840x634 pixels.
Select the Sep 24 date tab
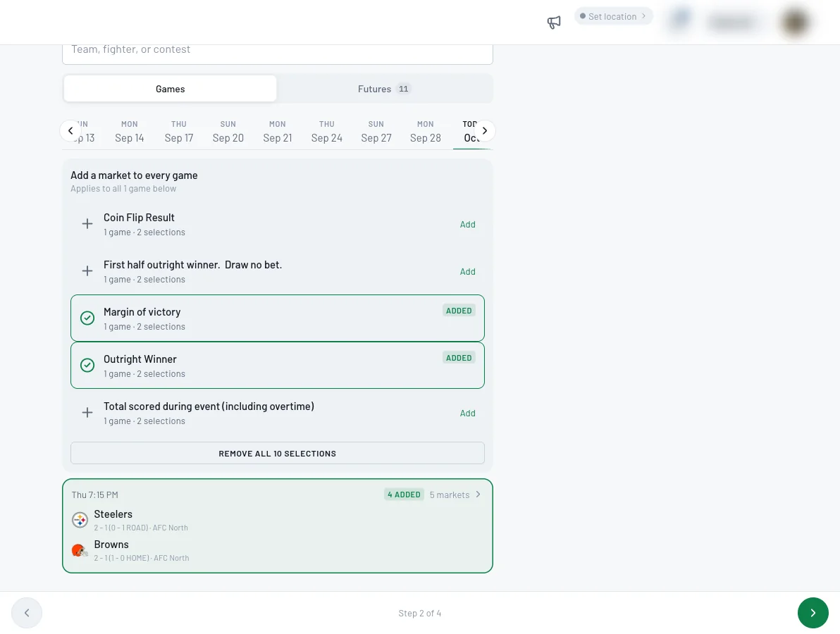tap(327, 131)
